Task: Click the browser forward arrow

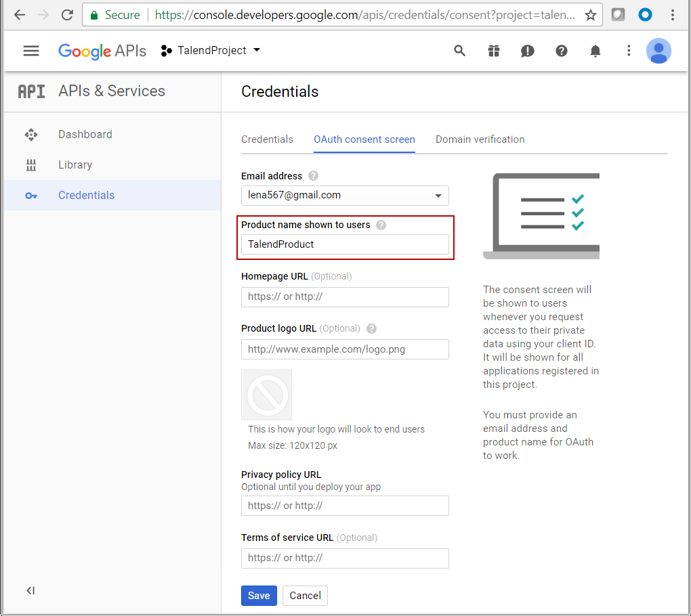Action: pos(43,15)
